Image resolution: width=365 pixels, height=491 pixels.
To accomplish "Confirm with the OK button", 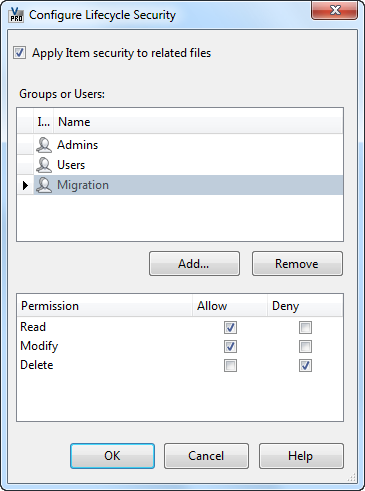I will [x=112, y=456].
